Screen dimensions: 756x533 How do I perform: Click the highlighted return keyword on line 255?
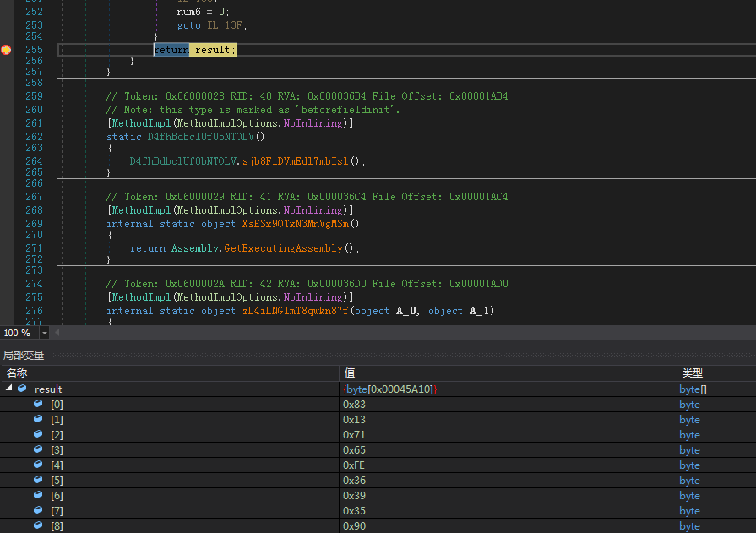[171, 50]
